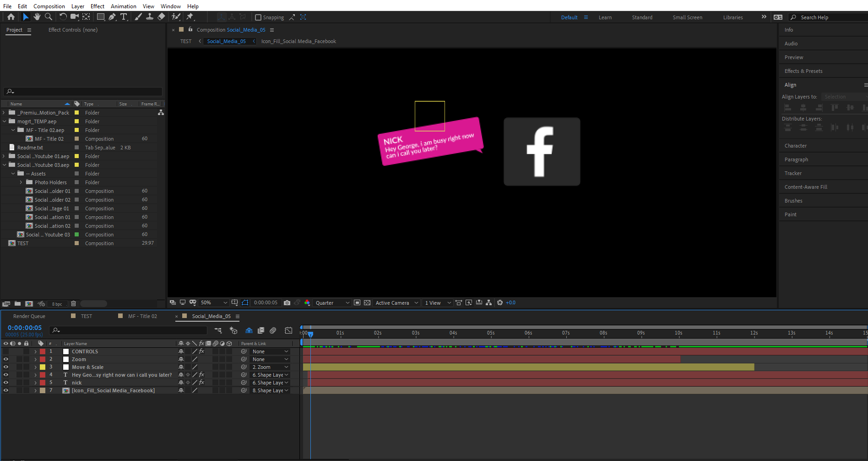The width and height of the screenshot is (868, 461).
Task: Open the Animation menu
Action: [x=124, y=6]
